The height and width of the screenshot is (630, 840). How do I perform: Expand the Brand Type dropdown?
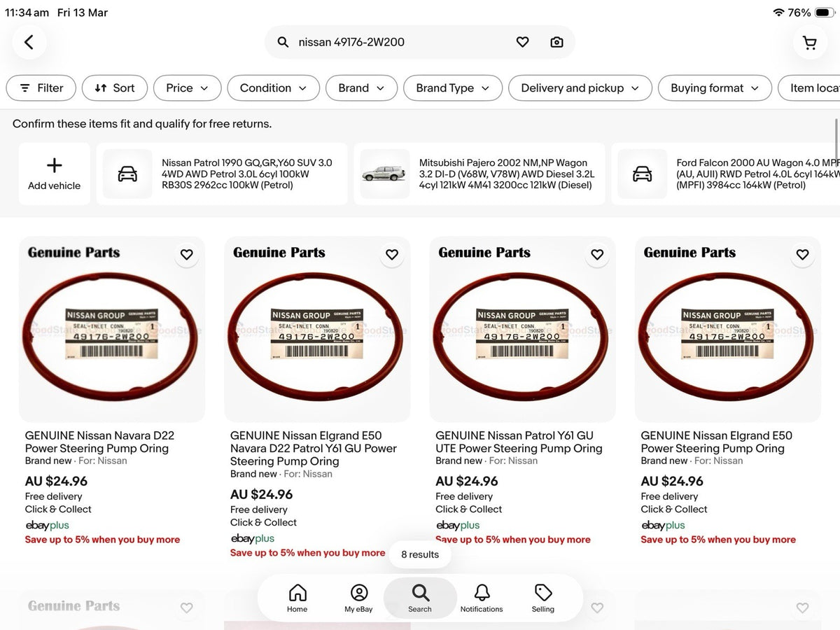(x=453, y=88)
